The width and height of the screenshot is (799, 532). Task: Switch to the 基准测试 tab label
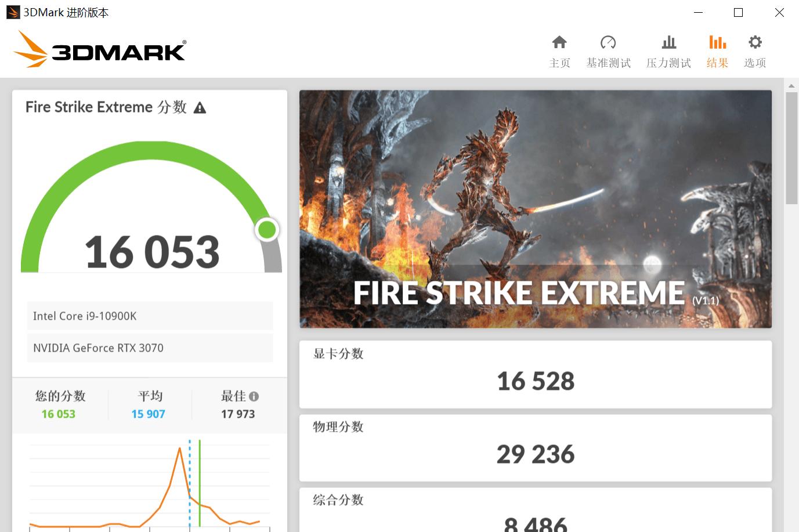click(608, 63)
